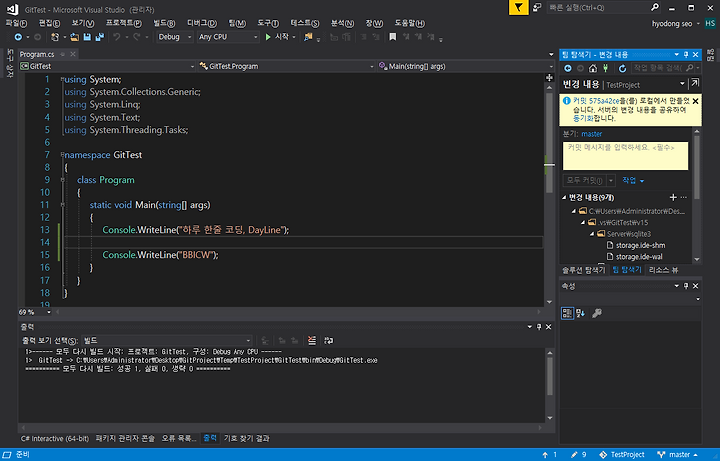
Task: Stage all changes with the plus icon
Action: pos(673,197)
